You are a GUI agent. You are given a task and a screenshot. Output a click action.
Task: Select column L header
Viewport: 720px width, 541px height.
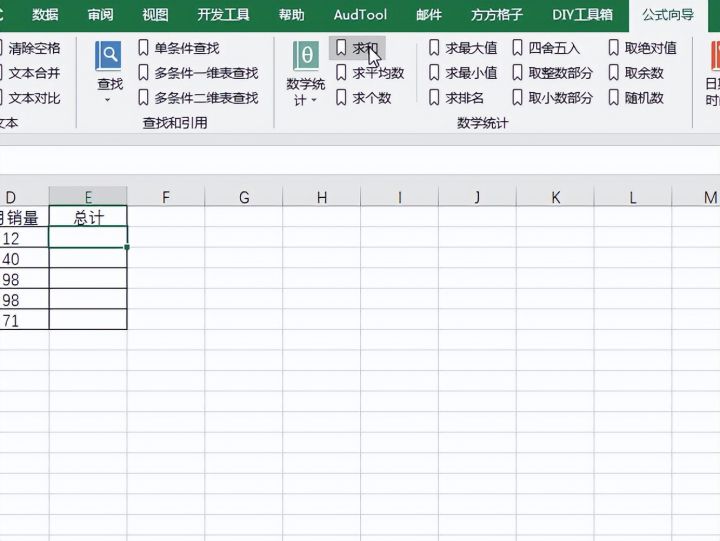pos(633,197)
